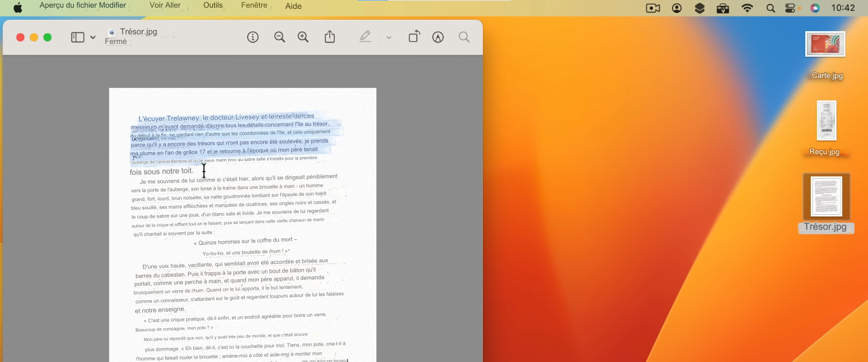The image size is (868, 362).
Task: Open the user account menu bar icon
Action: [x=677, y=8]
